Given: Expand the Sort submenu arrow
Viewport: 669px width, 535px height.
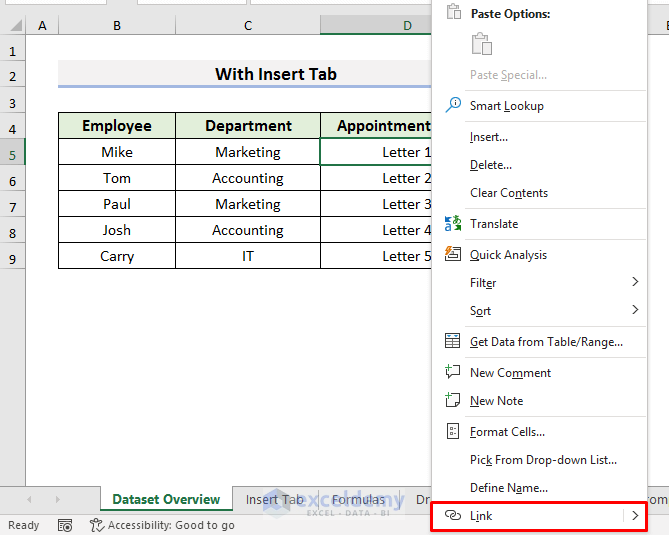Looking at the screenshot, I should click(635, 310).
